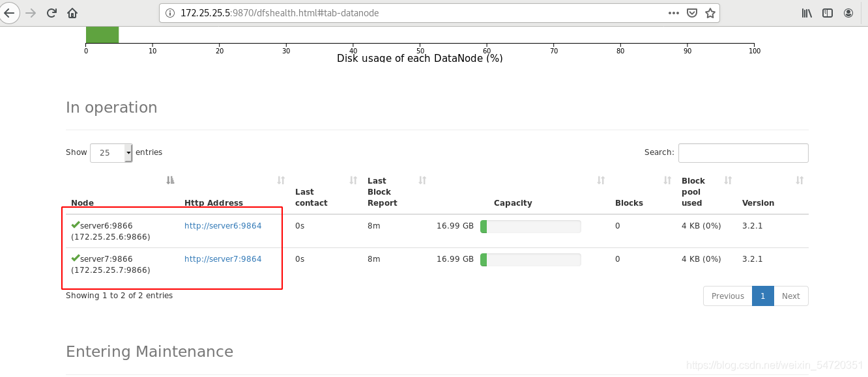This screenshot has height=377, width=868.
Task: Open the Show entries dropdown
Action: (x=111, y=152)
